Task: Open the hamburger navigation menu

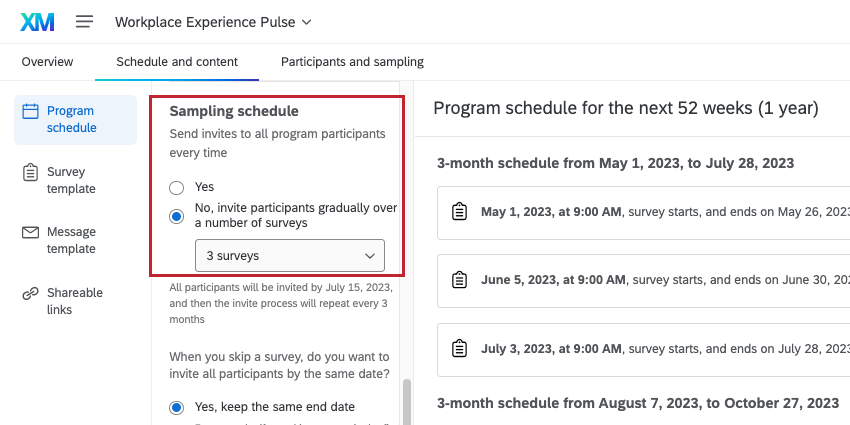Action: click(x=85, y=21)
